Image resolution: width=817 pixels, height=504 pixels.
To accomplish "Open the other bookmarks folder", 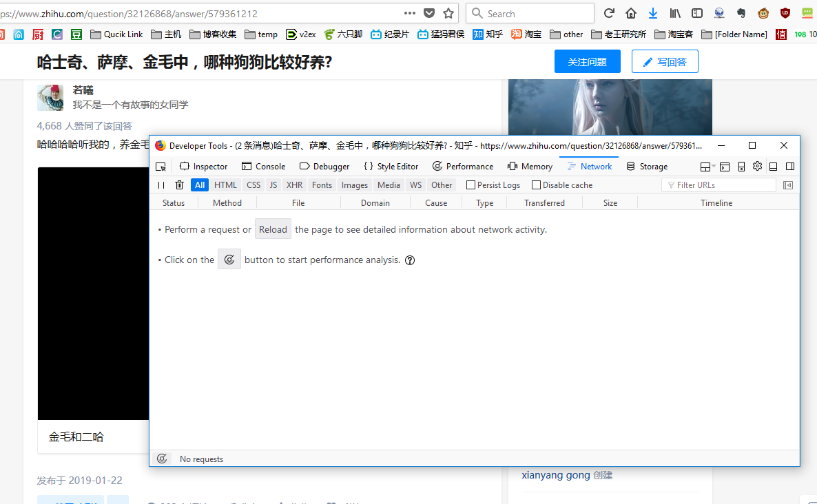I will (566, 34).
